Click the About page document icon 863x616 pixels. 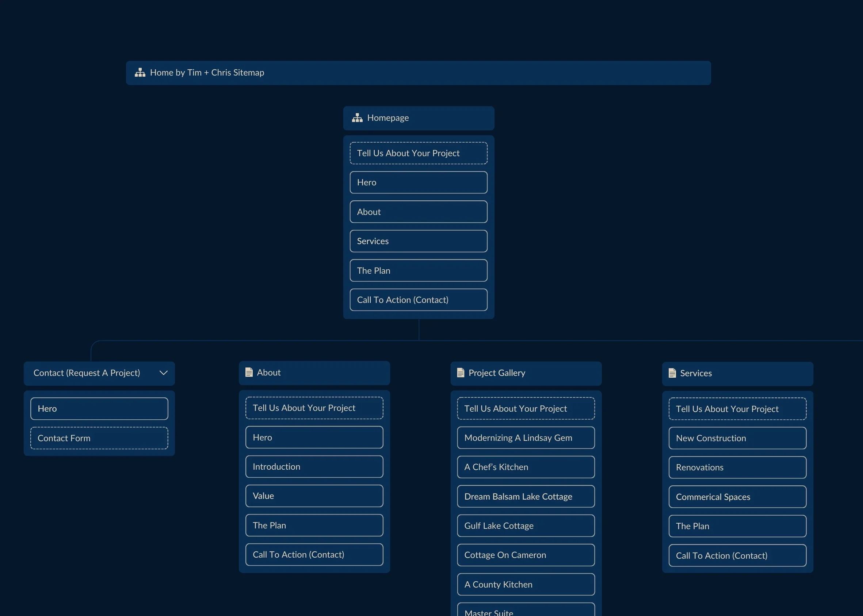[x=249, y=373]
